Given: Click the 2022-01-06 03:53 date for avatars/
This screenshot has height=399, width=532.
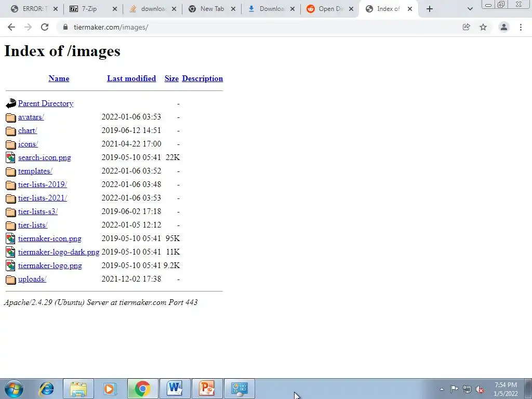Looking at the screenshot, I should [131, 117].
